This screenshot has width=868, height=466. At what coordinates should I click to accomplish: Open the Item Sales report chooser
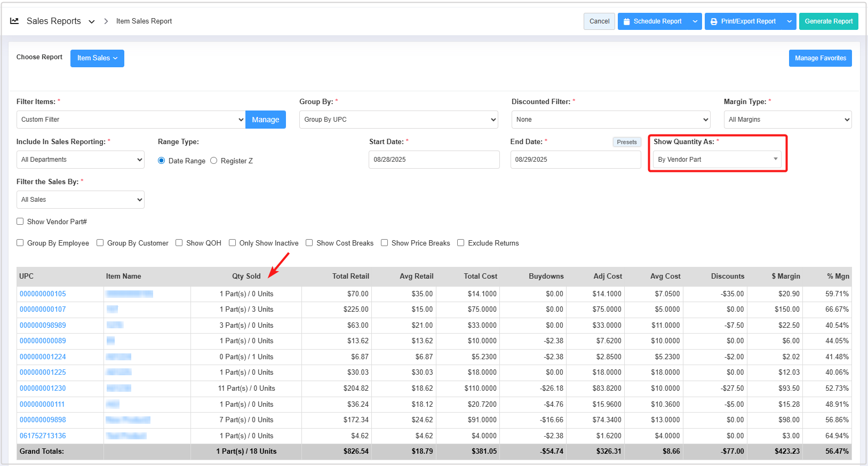pos(97,58)
